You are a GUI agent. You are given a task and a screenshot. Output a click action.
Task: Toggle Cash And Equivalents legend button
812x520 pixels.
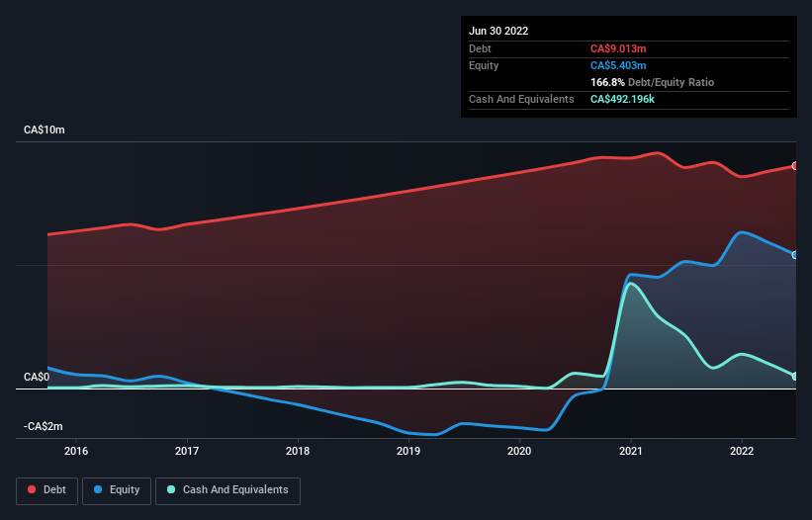click(x=227, y=490)
